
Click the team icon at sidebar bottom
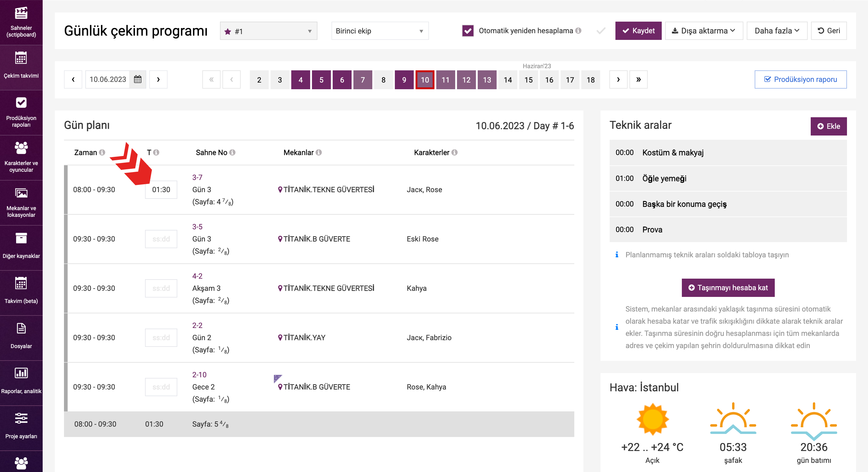click(x=21, y=463)
